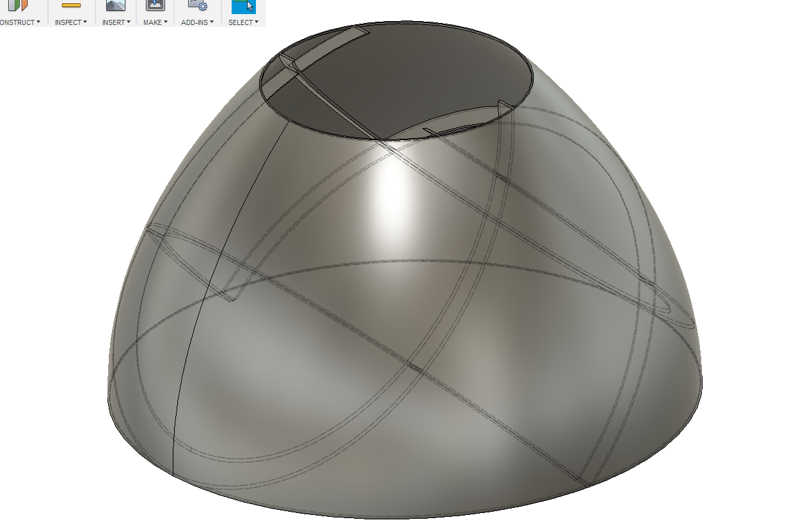Click the highlighted Select tool icon
Viewport: 812px width, 529px height.
click(243, 6)
